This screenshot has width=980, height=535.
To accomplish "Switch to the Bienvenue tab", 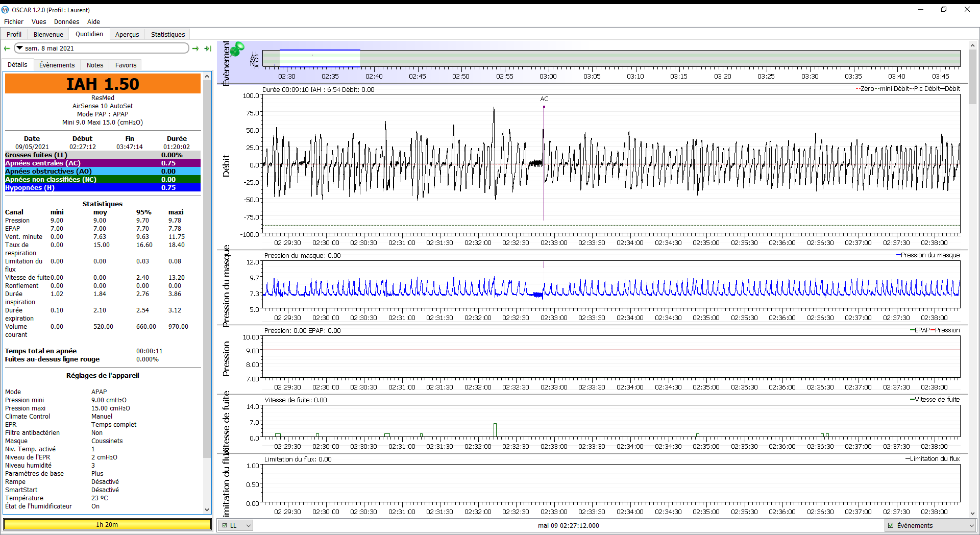I will 48,34.
